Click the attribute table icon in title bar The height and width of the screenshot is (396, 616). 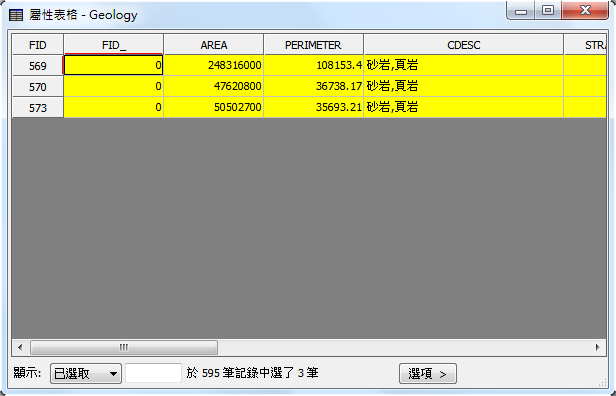click(16, 15)
